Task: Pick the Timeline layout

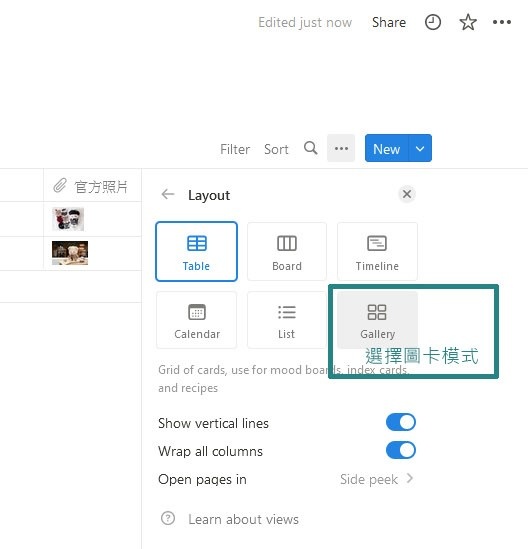Action: coord(377,251)
